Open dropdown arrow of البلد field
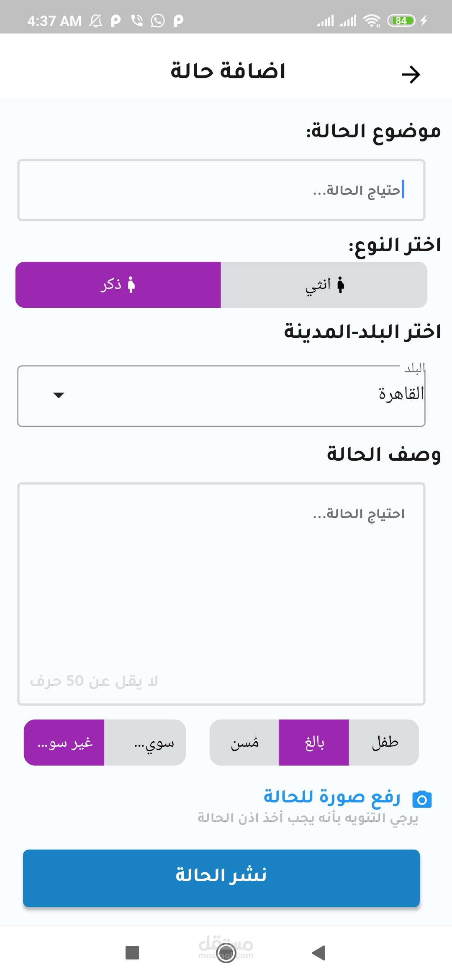Viewport: 452px width, 980px height. click(x=59, y=395)
